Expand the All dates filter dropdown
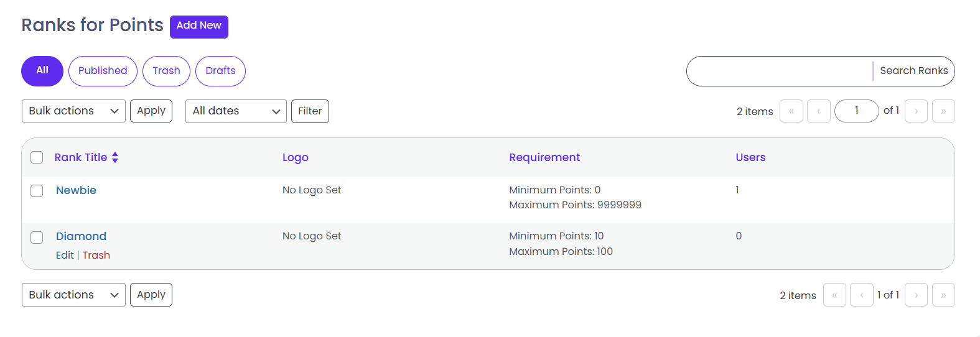980x337 pixels. 236,111
